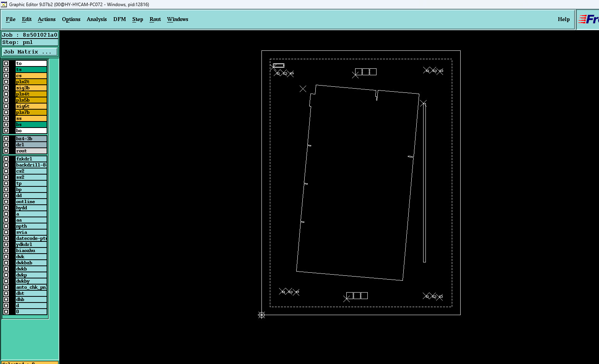Select the backdrill-8 layer entry
This screenshot has width=599, height=364.
31,165
